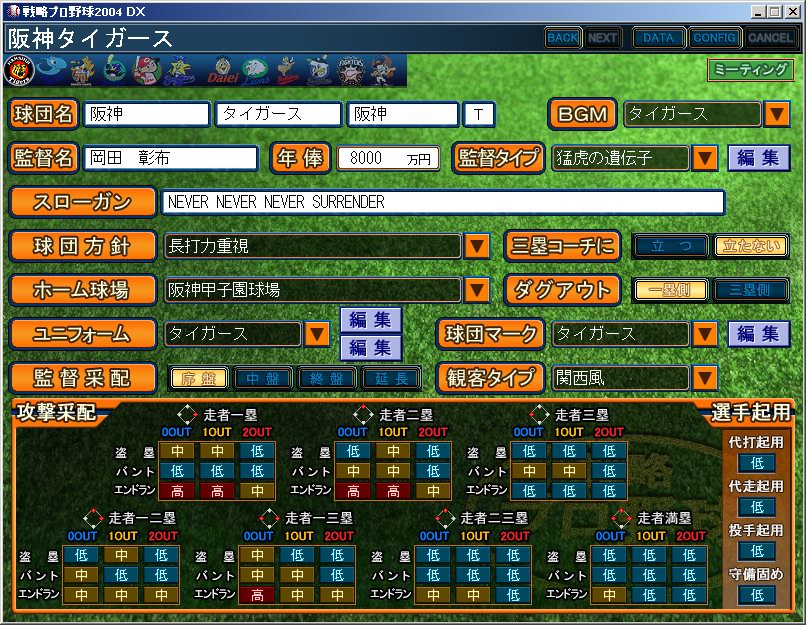The image size is (806, 625).
Task: Click 編集 next to 球団マーク
Action: coord(758,334)
